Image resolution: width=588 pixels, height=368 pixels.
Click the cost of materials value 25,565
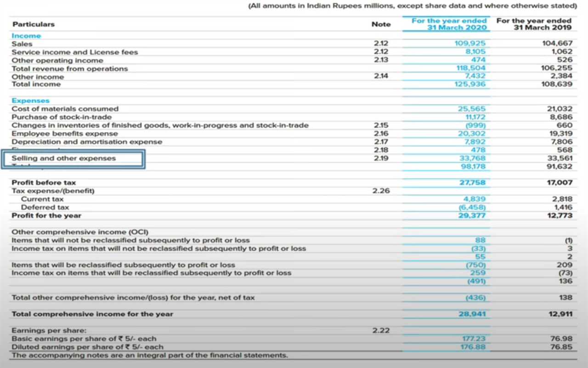click(x=472, y=109)
